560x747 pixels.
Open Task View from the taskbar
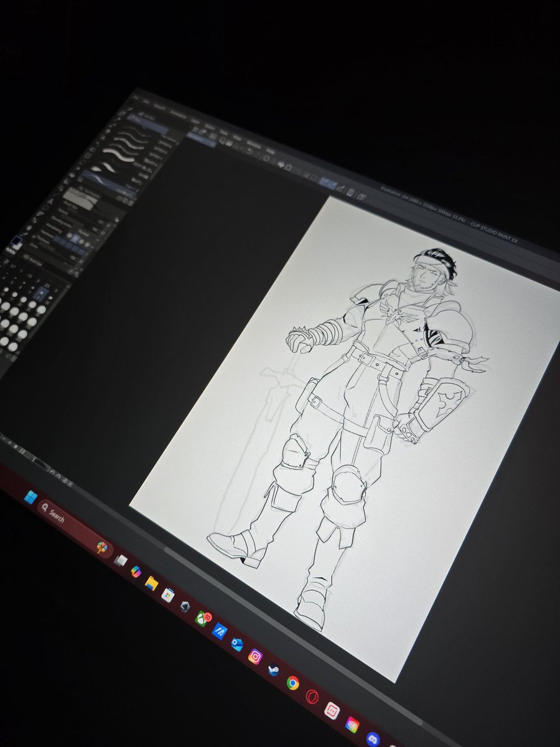pos(121,560)
